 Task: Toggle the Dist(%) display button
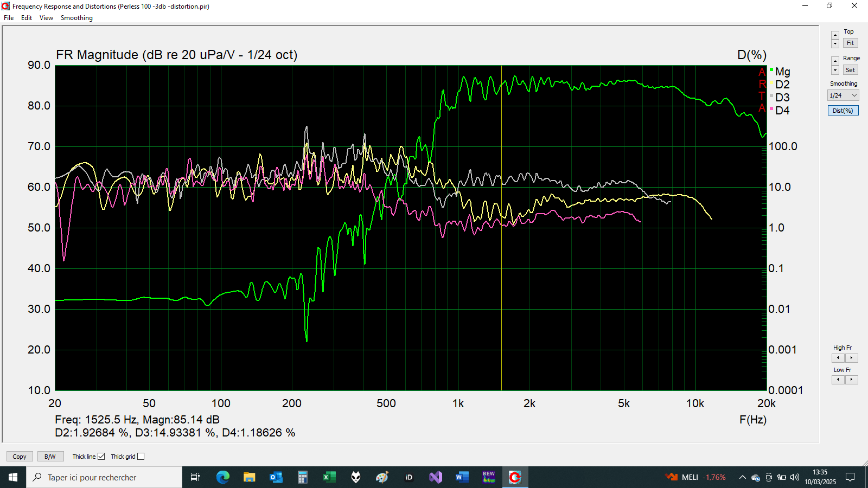[x=843, y=111]
